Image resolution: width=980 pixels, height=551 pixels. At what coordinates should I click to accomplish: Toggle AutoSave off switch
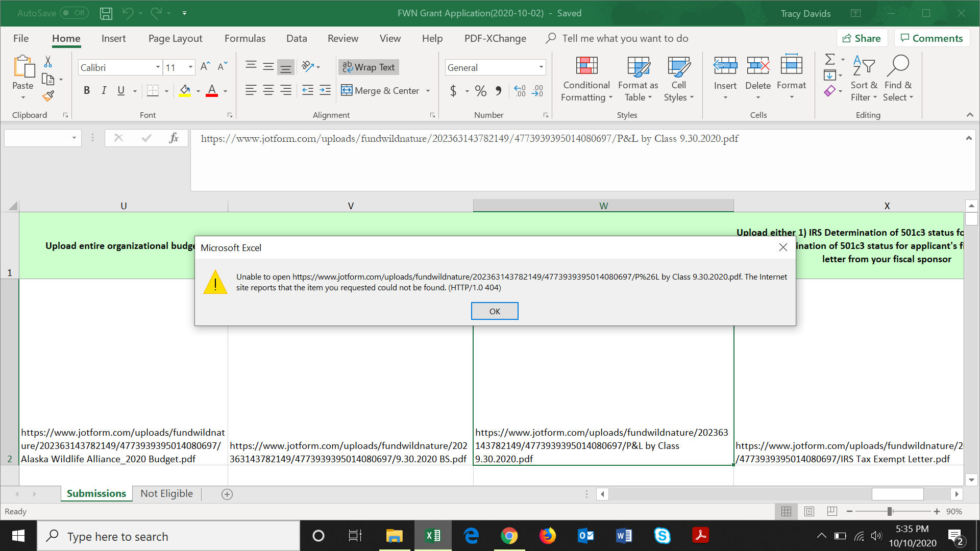tap(73, 13)
